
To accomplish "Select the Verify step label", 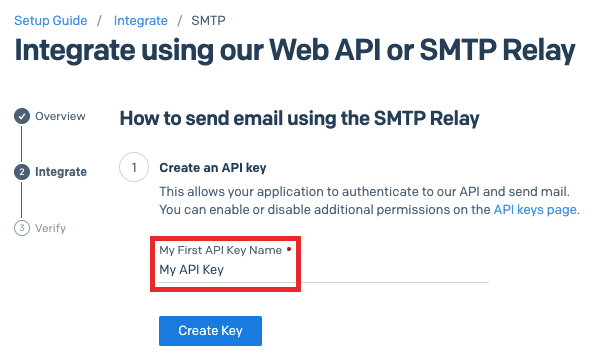I will (x=51, y=228).
